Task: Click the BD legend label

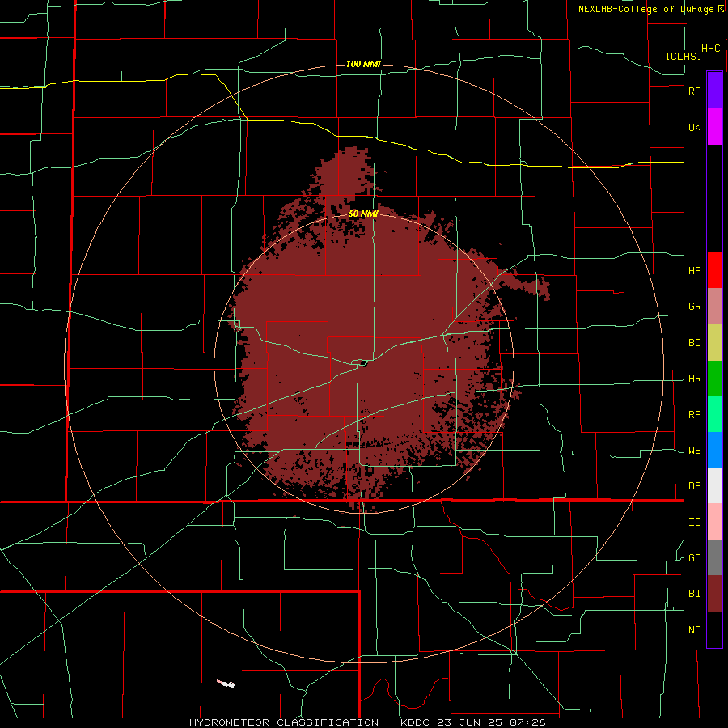Action: (x=694, y=343)
